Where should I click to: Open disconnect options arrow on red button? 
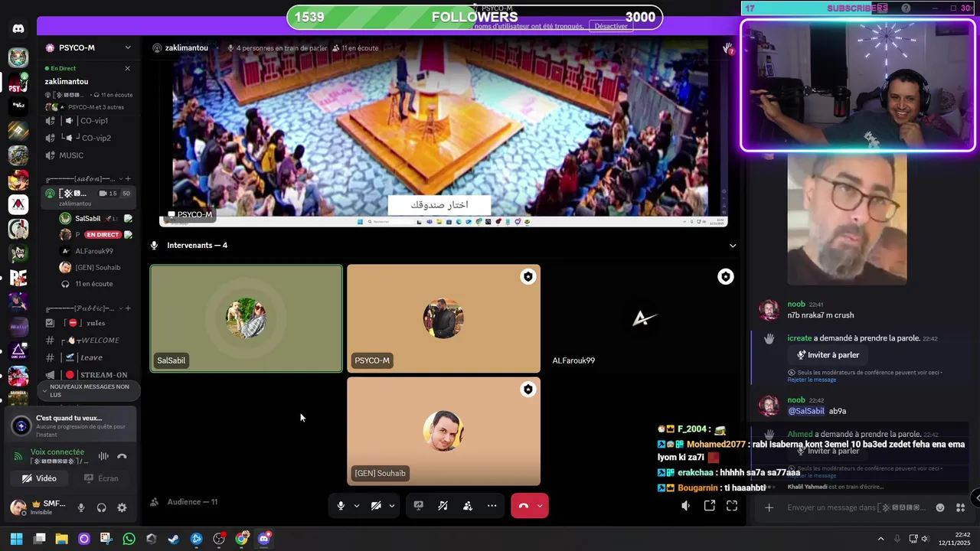540,506
